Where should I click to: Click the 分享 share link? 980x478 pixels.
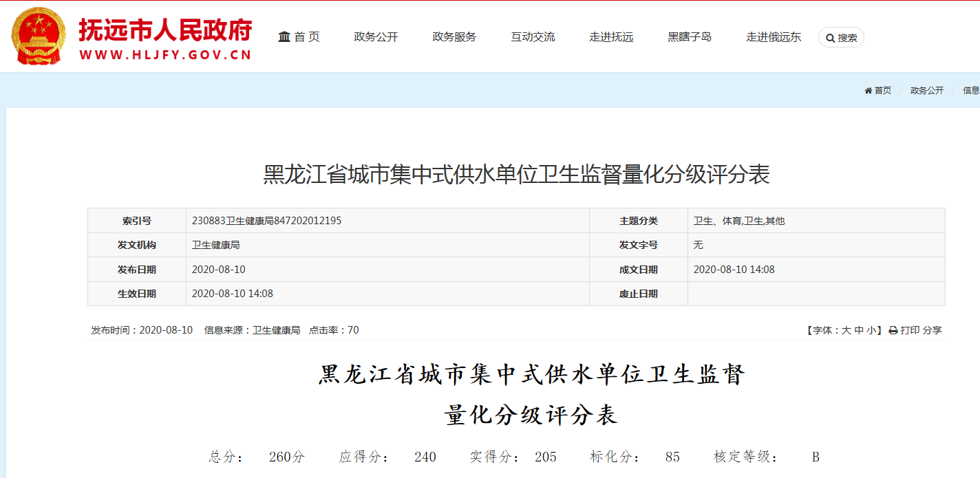[933, 331]
